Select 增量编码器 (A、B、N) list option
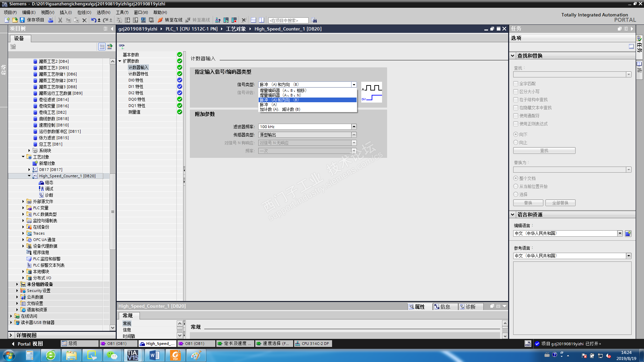This screenshot has width=644, height=362. pyautogui.click(x=280, y=95)
